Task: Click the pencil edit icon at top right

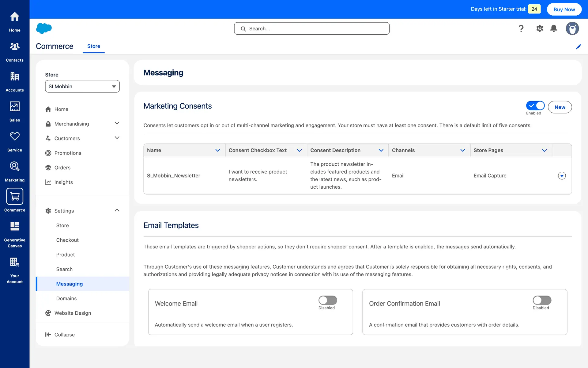Action: tap(579, 47)
